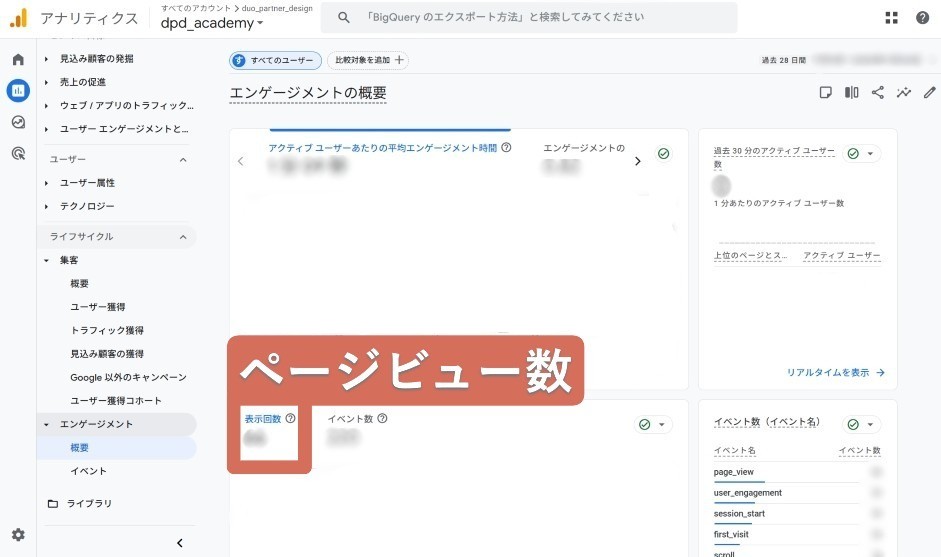The width and height of the screenshot is (941, 557).
Task: Toggle the compare columns icon
Action: coord(852,93)
